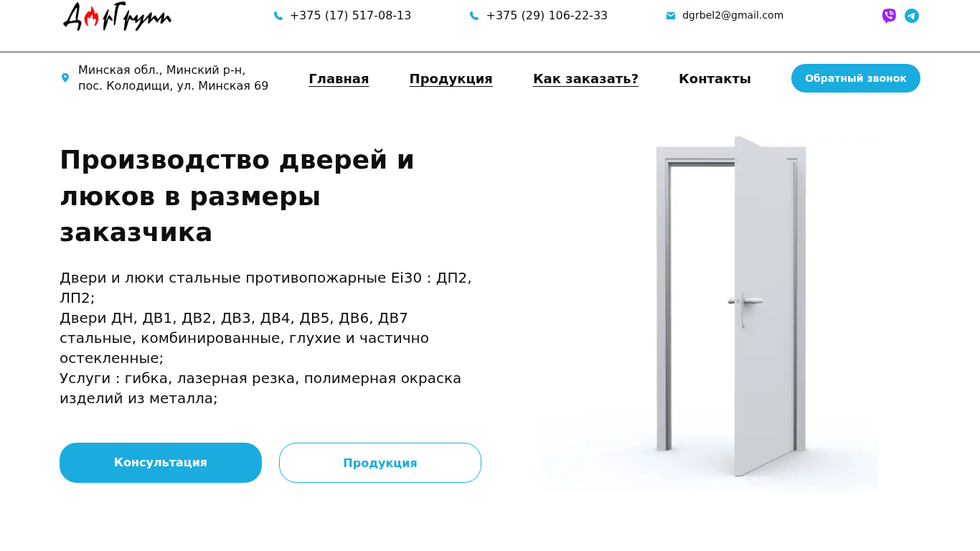
Task: Click the white door image
Action: [710, 312]
